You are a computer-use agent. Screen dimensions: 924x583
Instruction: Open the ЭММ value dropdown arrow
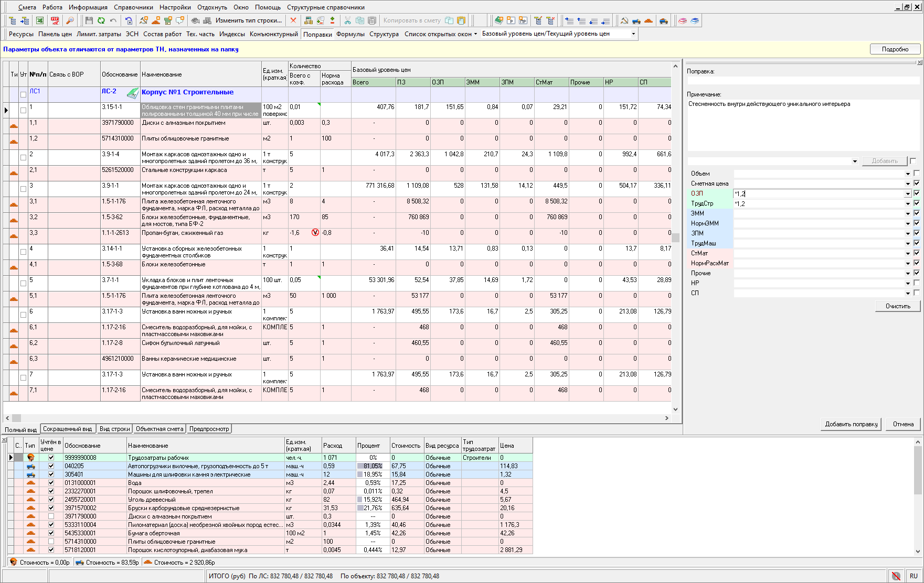tap(908, 213)
